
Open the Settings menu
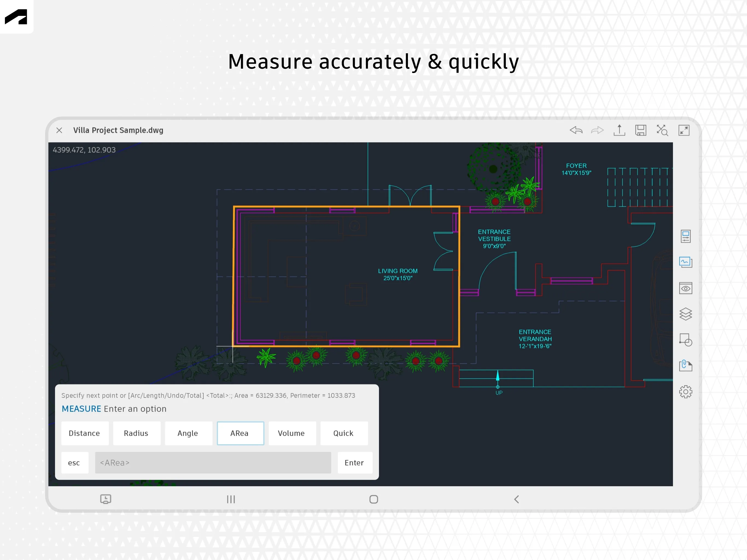[x=685, y=392]
